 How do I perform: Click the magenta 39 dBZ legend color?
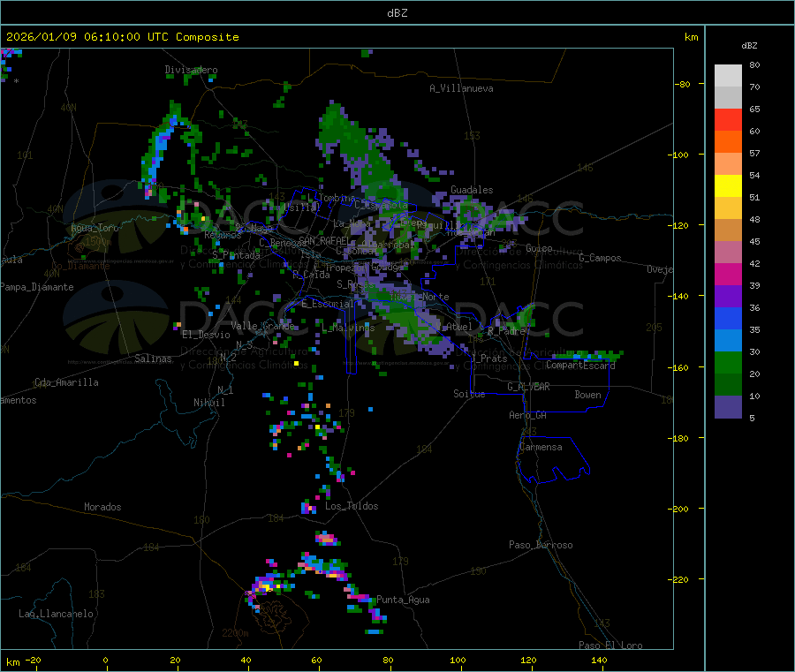pos(728,274)
